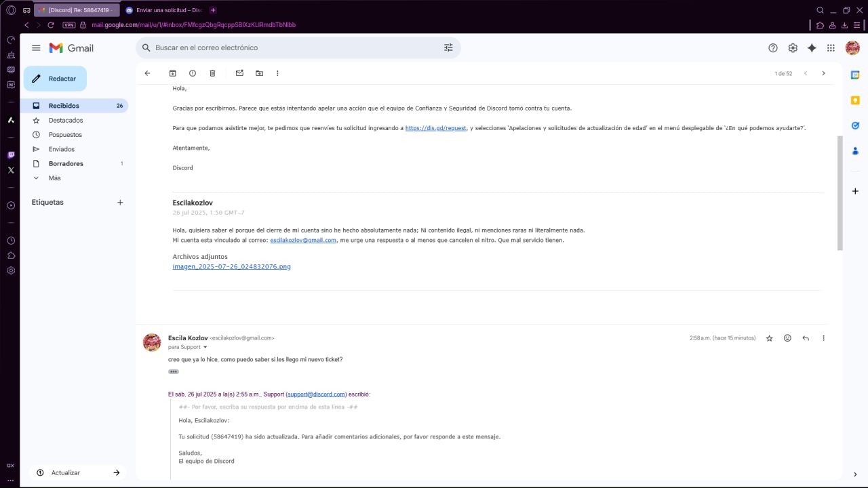Open Google Calendar side panel
868x488 pixels.
[855, 75]
